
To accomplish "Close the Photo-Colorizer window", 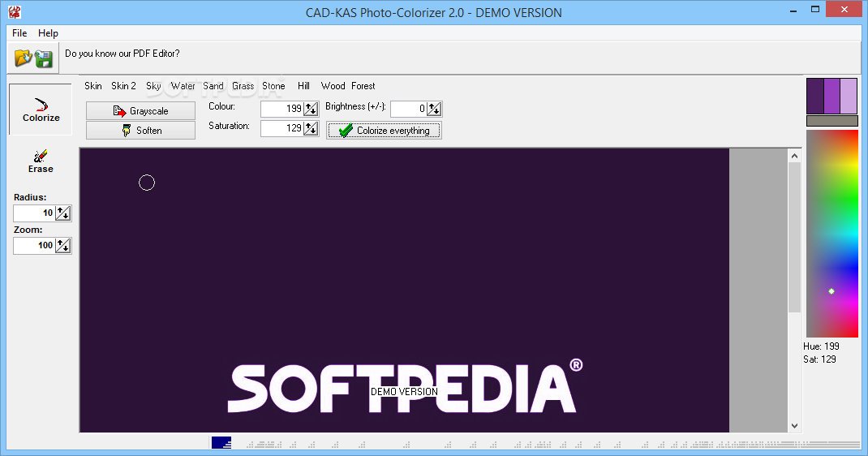I will [x=844, y=10].
